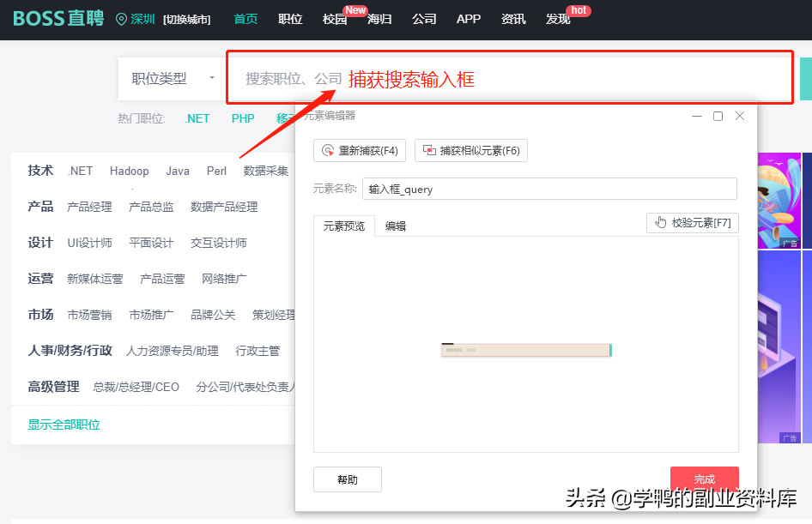Click the captured element preview thumbnail
The width and height of the screenshot is (812, 524).
(526, 350)
